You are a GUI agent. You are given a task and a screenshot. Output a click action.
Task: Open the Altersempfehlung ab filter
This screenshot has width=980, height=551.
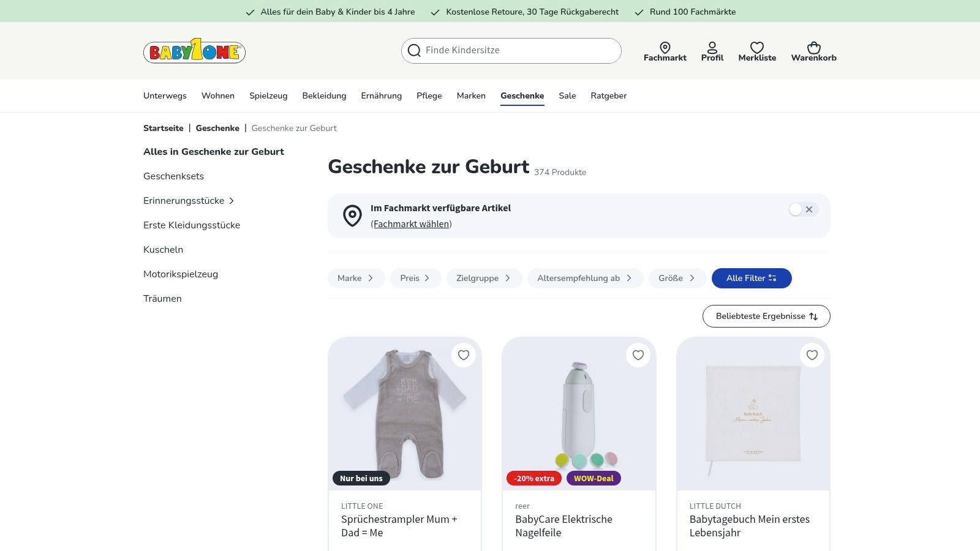[x=585, y=278]
